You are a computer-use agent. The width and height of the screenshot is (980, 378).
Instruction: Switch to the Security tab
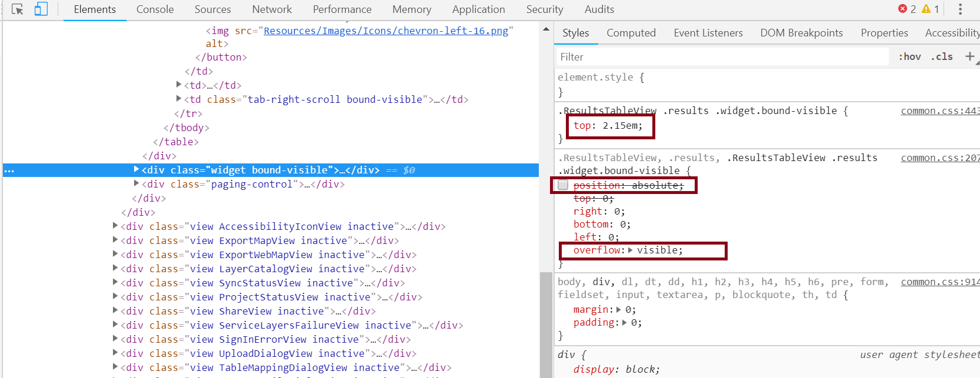(x=545, y=9)
